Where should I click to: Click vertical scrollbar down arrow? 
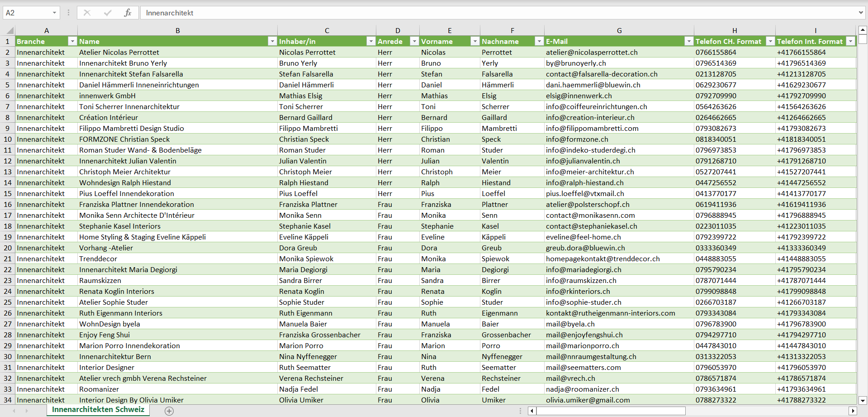(x=863, y=400)
